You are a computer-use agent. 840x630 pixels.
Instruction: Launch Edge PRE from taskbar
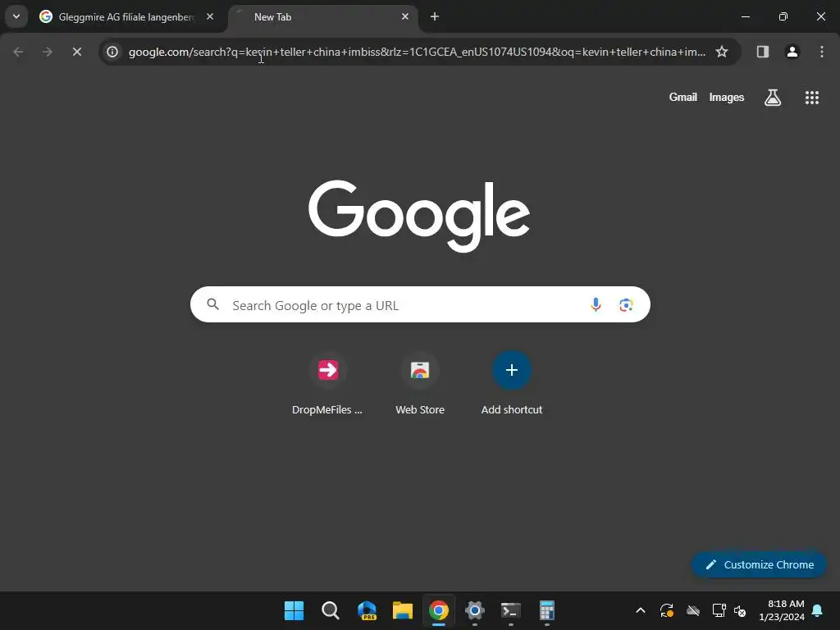coord(367,610)
